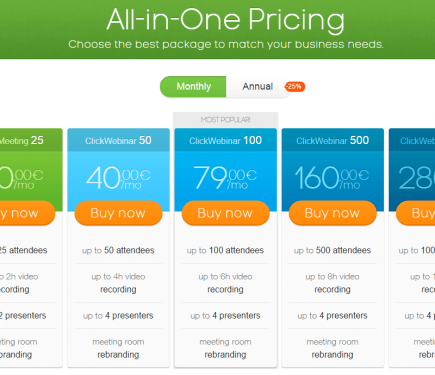
Task: Click the up to 50 attendees feature
Action: pos(118,250)
